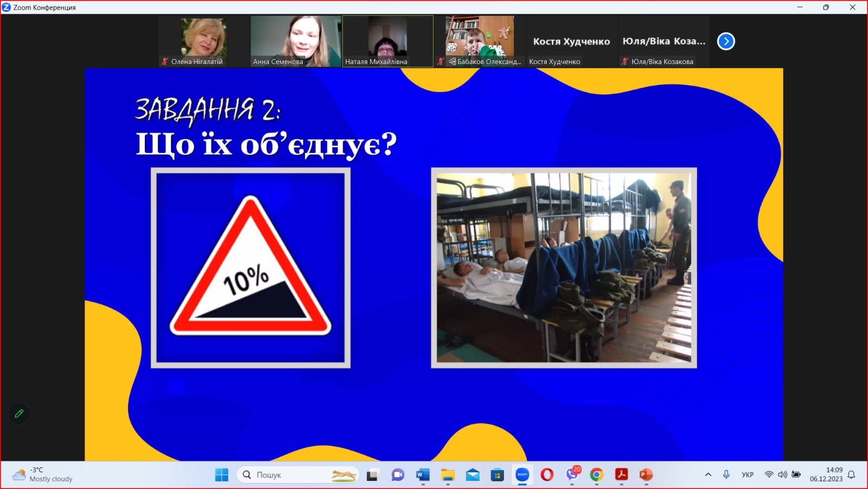Expand hidden system tray icons
868x489 pixels.
(708, 474)
